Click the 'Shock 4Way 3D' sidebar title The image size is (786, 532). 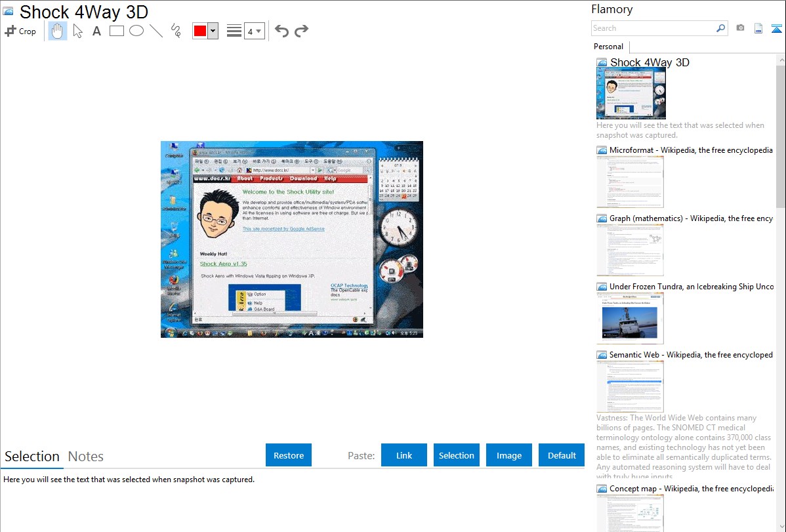point(650,62)
